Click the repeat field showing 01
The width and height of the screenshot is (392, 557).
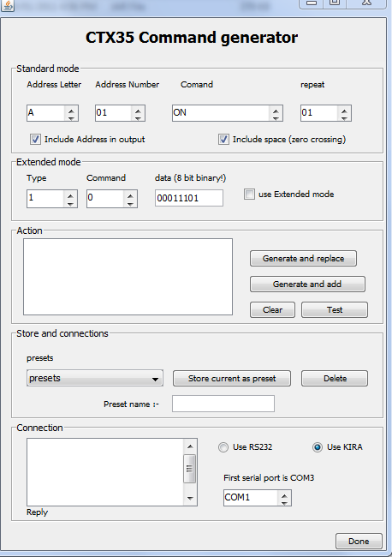tap(319, 113)
